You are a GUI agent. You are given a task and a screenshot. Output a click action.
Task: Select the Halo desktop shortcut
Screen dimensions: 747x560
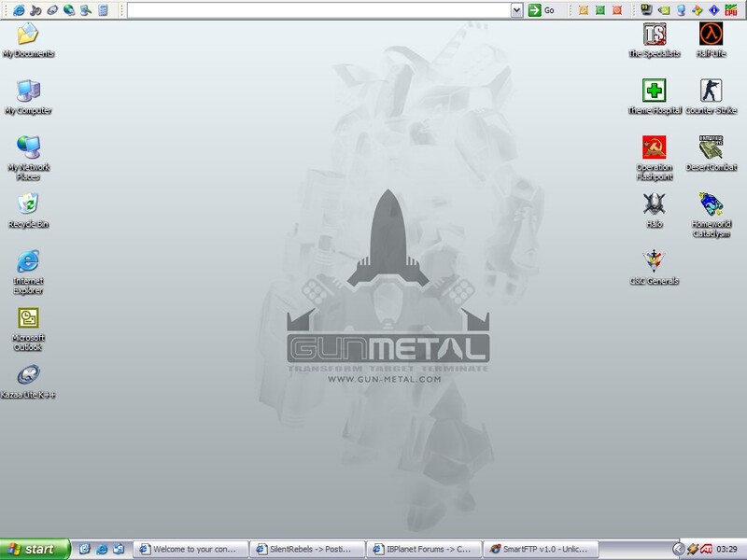coord(655,211)
